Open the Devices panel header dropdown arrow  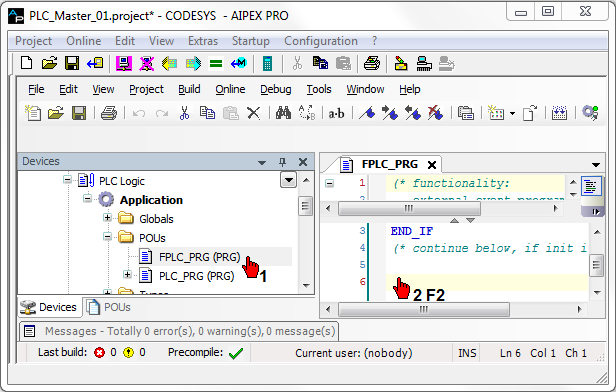[262, 162]
